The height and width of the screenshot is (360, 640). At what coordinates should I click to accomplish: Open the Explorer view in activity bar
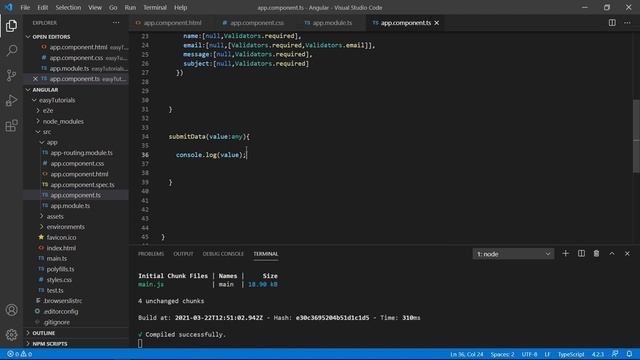pos(11,26)
